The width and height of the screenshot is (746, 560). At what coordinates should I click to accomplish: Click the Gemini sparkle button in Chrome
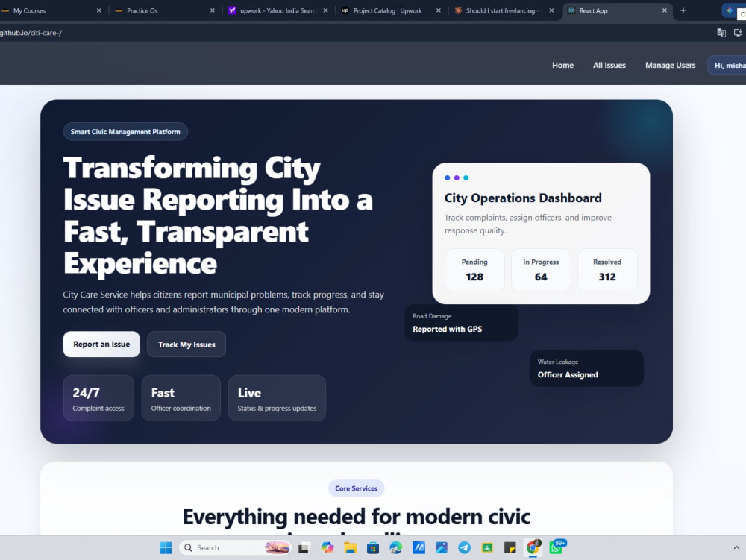coord(730,10)
